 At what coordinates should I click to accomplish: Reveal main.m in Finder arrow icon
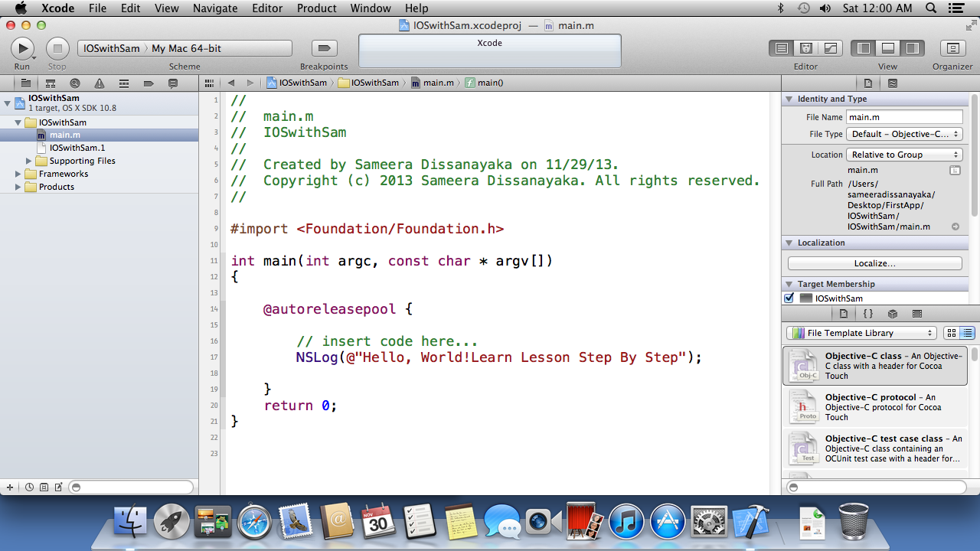click(x=955, y=227)
